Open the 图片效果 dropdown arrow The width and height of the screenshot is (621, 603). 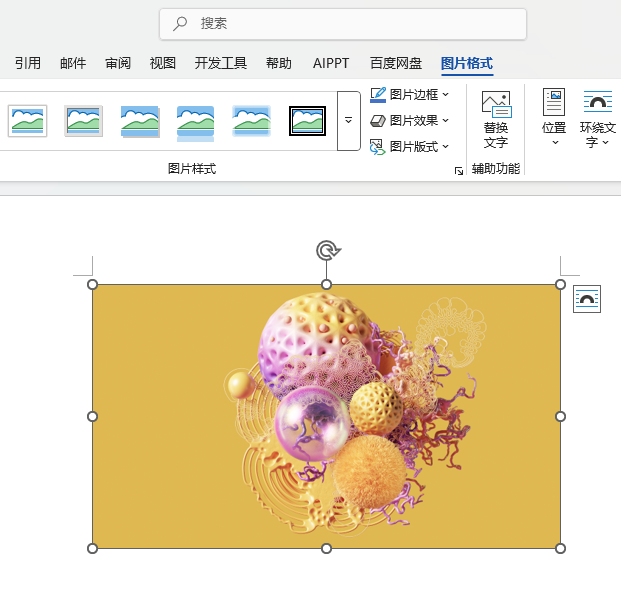[446, 120]
